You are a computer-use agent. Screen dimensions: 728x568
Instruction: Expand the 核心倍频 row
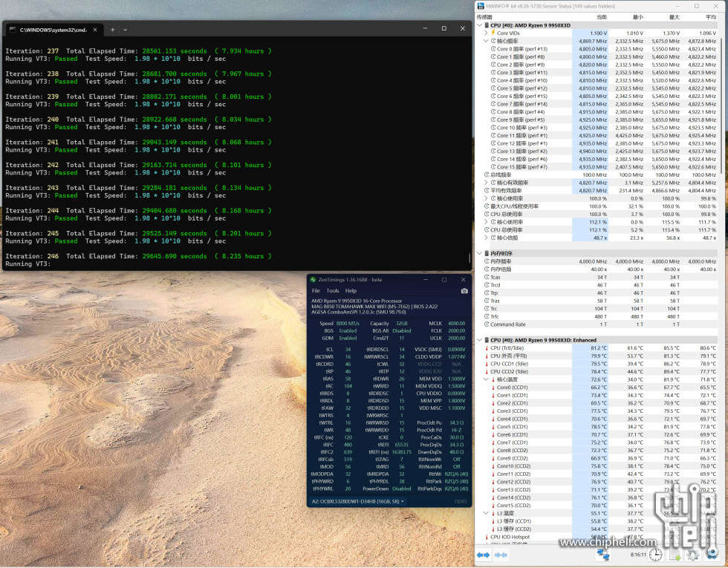coord(486,238)
